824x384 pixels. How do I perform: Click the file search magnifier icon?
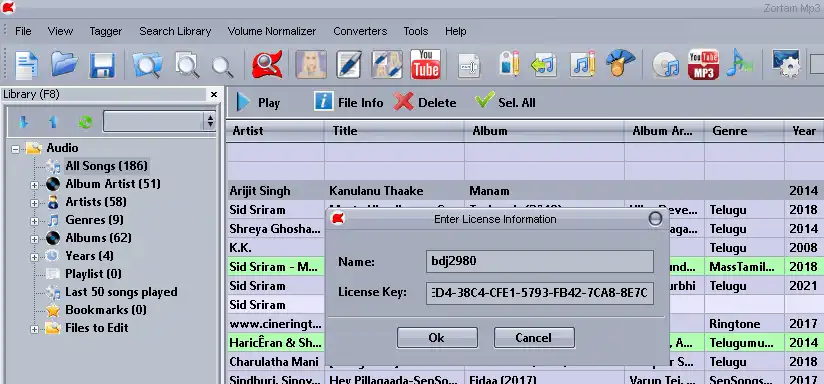[x=187, y=65]
